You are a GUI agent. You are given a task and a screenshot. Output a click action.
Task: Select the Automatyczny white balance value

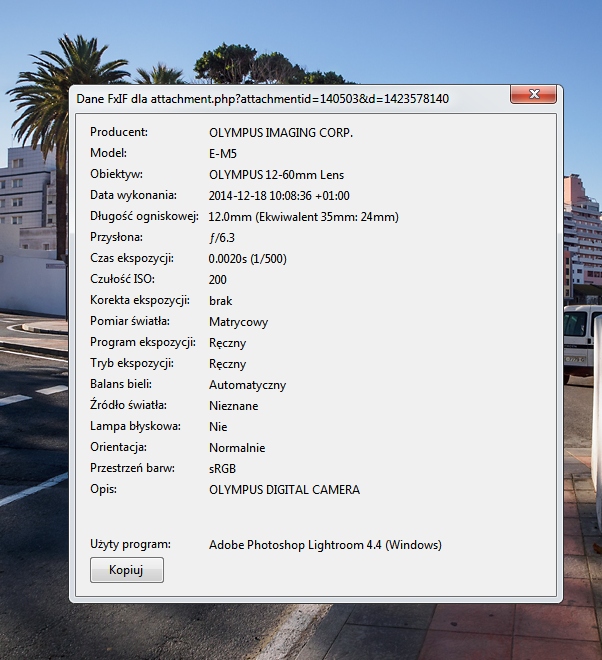[x=247, y=385]
